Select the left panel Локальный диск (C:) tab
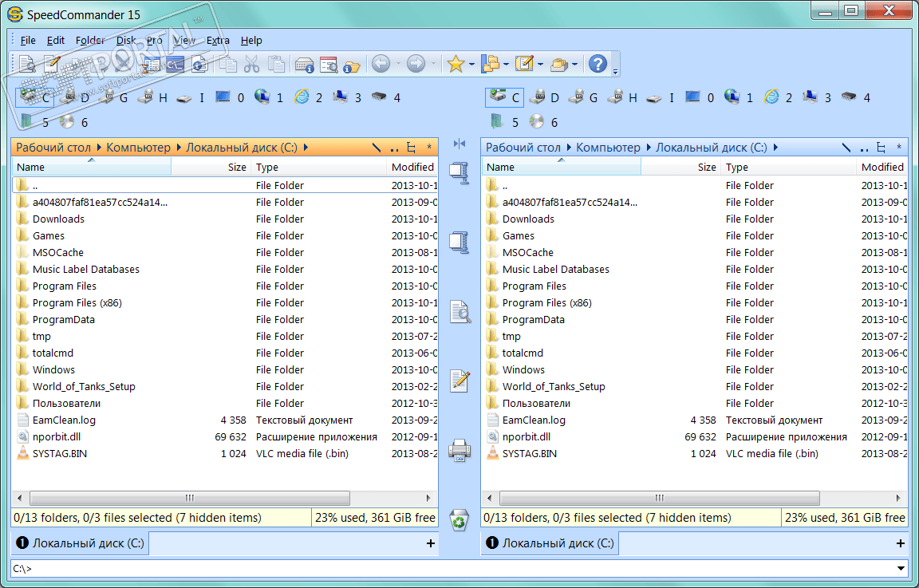 point(81,543)
